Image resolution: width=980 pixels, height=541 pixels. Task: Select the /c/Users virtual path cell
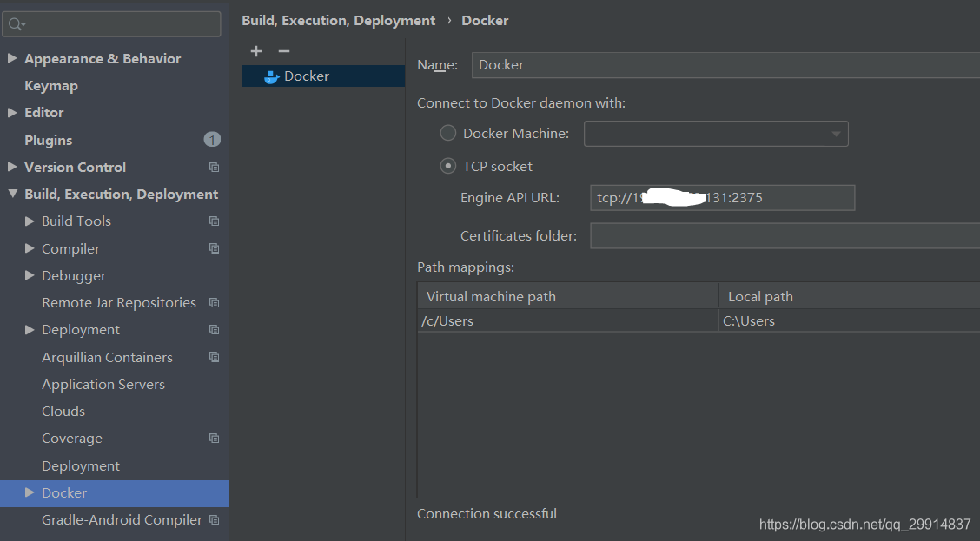[x=568, y=320]
